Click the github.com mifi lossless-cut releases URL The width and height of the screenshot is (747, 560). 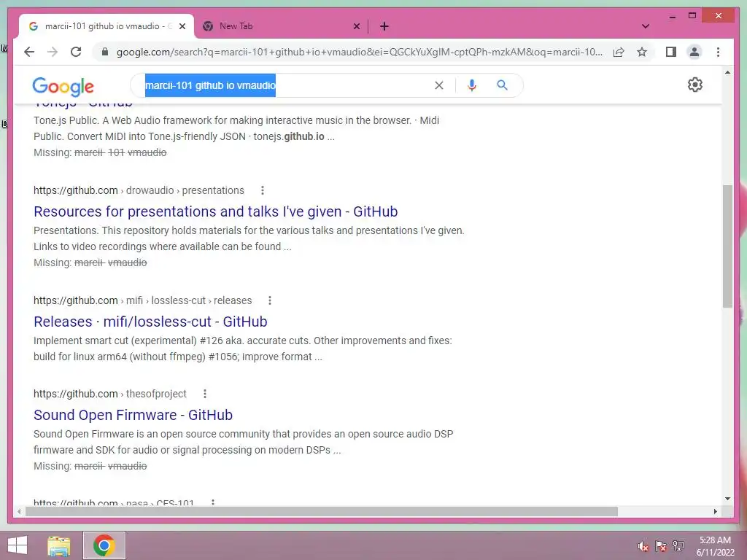[x=142, y=300]
